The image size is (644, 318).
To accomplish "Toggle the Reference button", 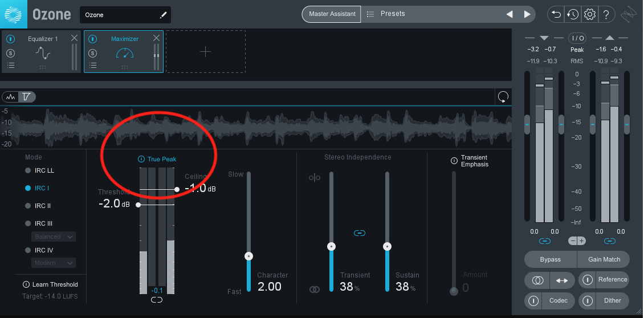I will click(604, 280).
